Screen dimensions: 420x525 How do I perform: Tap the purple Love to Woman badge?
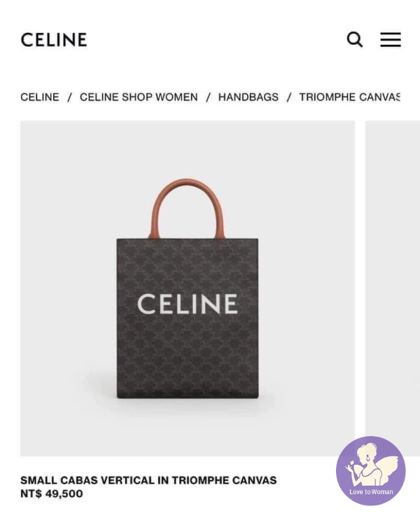click(x=371, y=470)
